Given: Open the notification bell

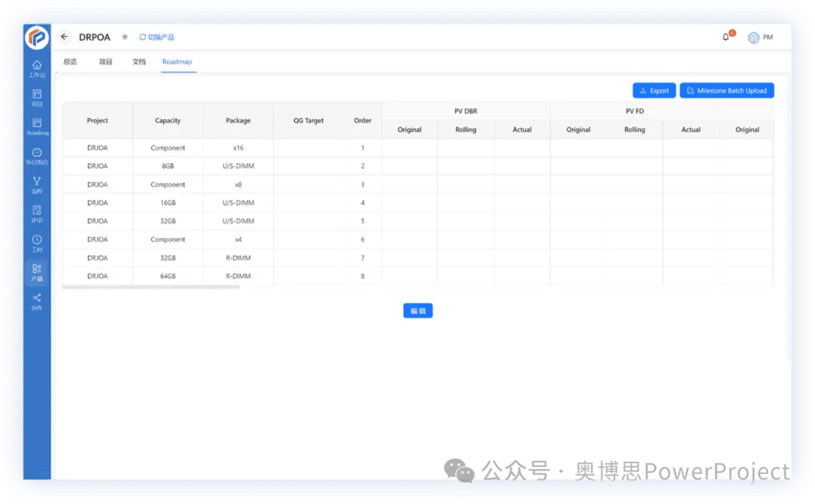Looking at the screenshot, I should [x=726, y=37].
